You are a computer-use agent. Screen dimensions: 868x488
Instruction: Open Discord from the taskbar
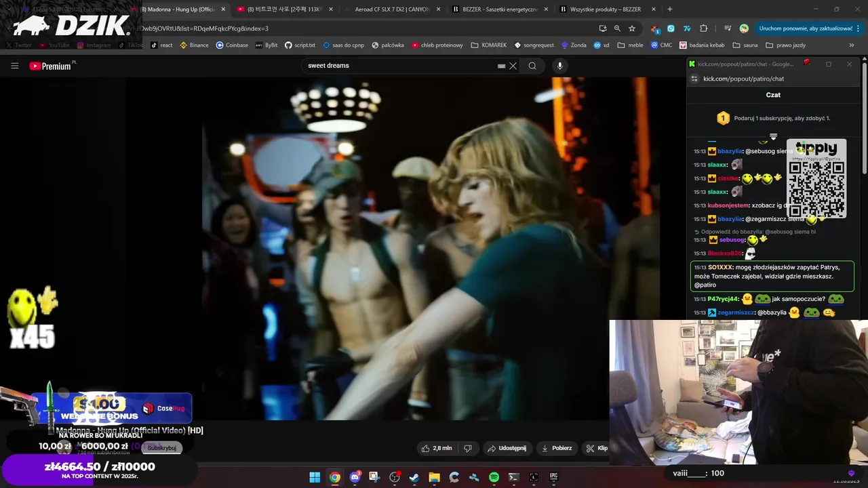coord(355,477)
